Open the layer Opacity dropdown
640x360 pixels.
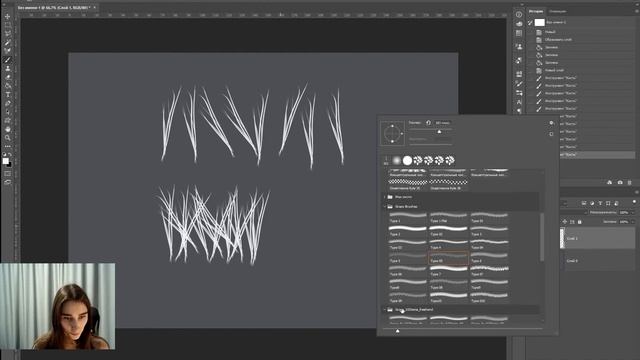pyautogui.click(x=633, y=212)
